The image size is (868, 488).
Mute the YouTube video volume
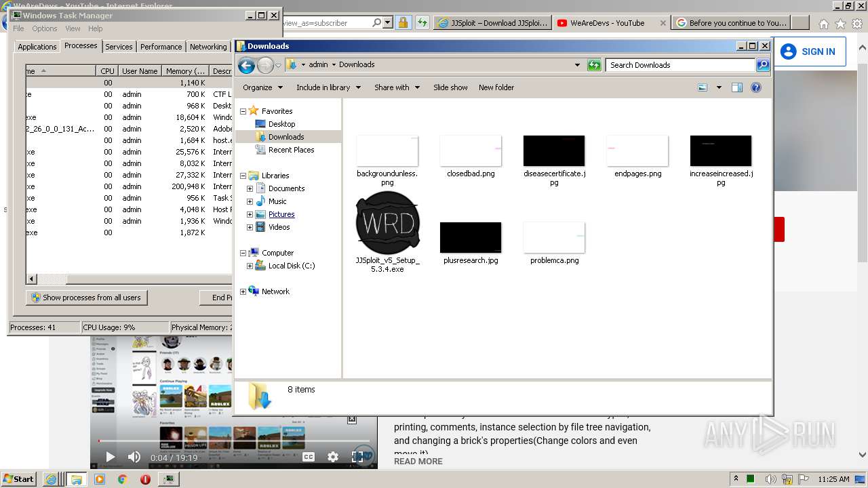tap(134, 457)
